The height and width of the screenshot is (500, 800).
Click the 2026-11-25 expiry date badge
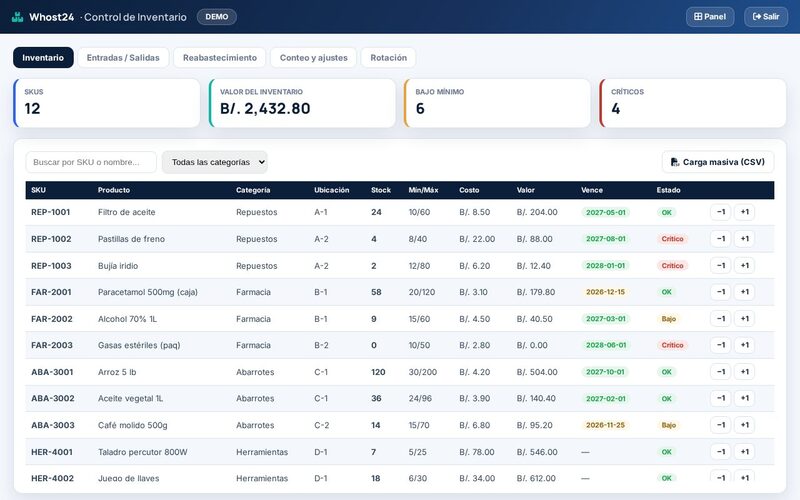point(605,425)
